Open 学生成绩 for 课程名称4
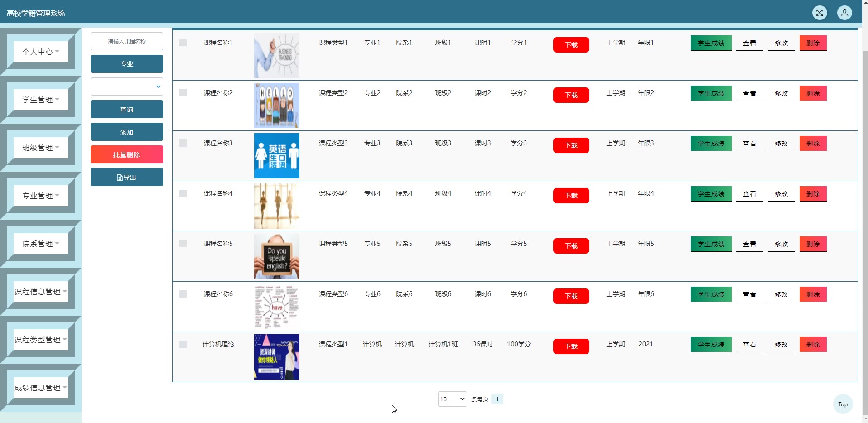Viewport: 868px width, 423px height. coord(711,194)
